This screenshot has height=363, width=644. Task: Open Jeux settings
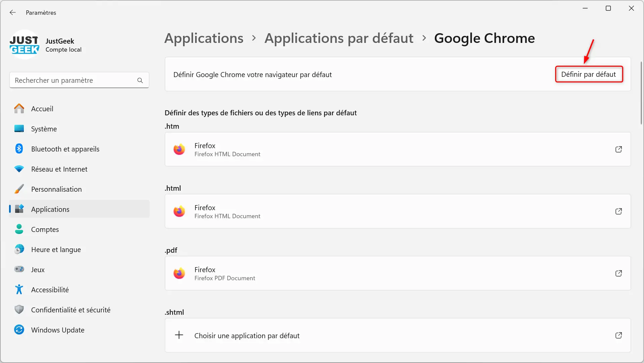coord(79,269)
